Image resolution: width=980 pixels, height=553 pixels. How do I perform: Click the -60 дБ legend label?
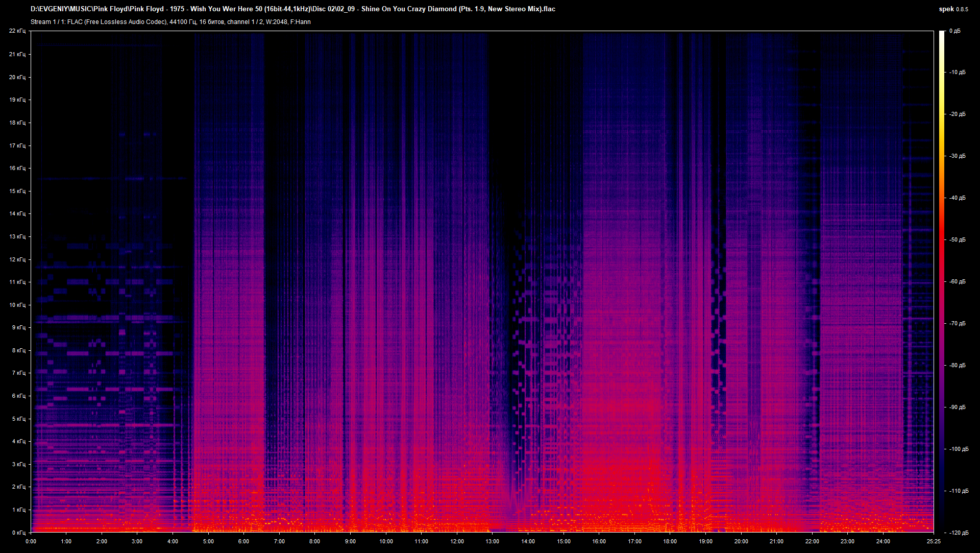[x=957, y=281]
